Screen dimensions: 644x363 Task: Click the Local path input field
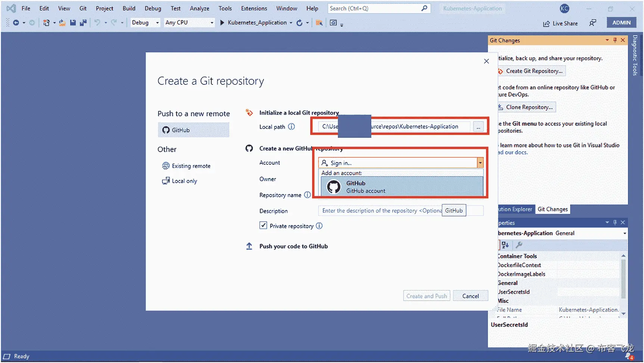point(394,127)
